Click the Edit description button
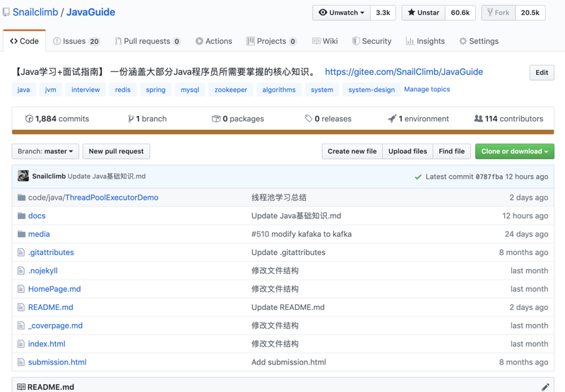This screenshot has width=565, height=392. pos(542,73)
